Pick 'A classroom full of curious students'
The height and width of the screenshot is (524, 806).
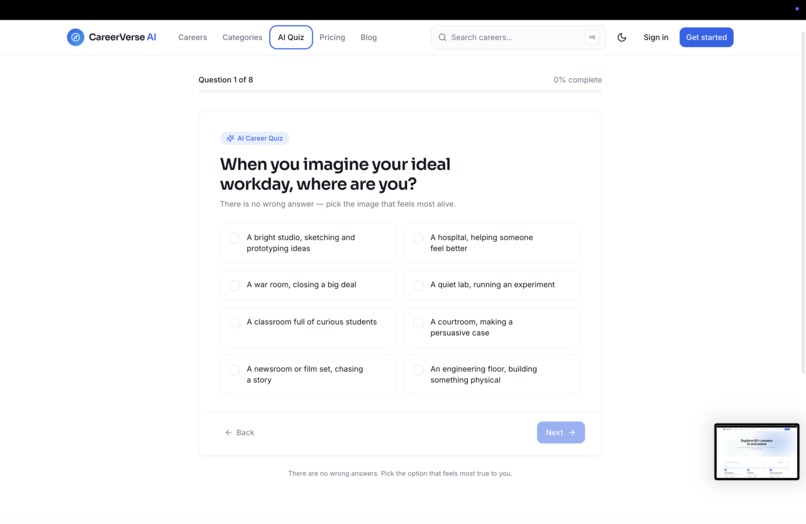[308, 327]
